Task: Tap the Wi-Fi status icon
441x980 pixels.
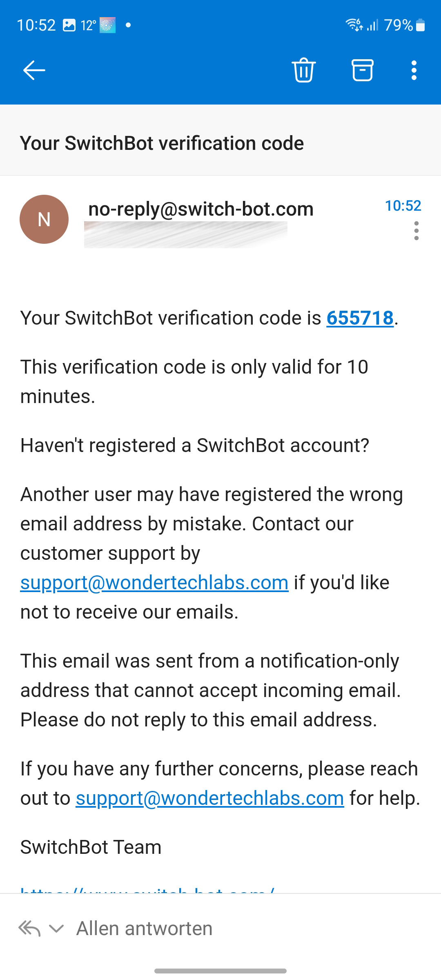Action: (x=354, y=24)
